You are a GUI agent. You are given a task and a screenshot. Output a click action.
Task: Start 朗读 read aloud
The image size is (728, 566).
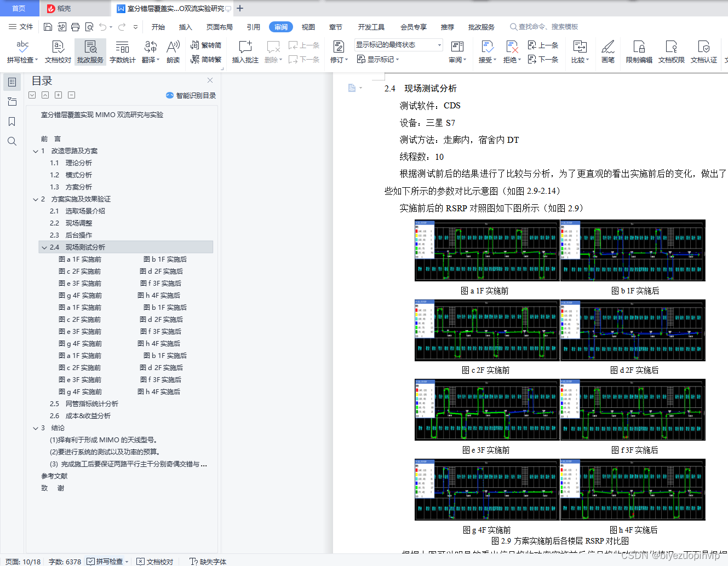pos(173,52)
